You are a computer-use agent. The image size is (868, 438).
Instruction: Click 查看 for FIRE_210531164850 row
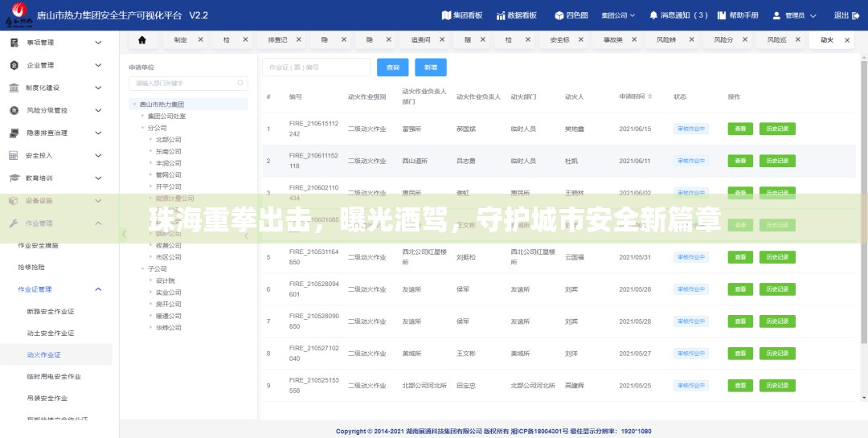click(740, 257)
